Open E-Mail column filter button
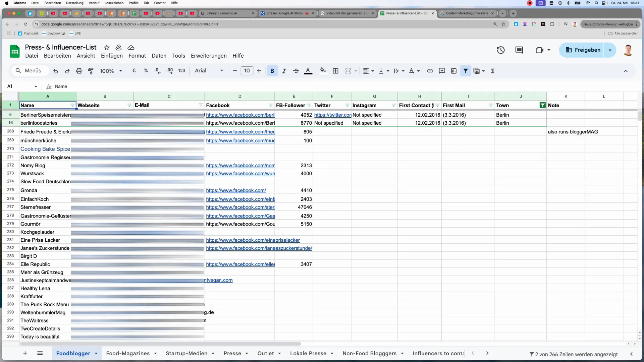Screen dimensions: 644x362 click(201, 105)
